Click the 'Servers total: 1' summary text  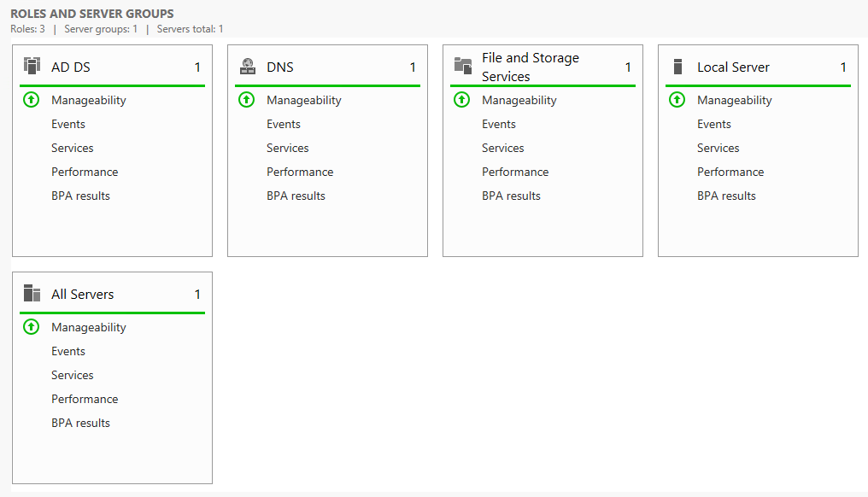pos(190,29)
